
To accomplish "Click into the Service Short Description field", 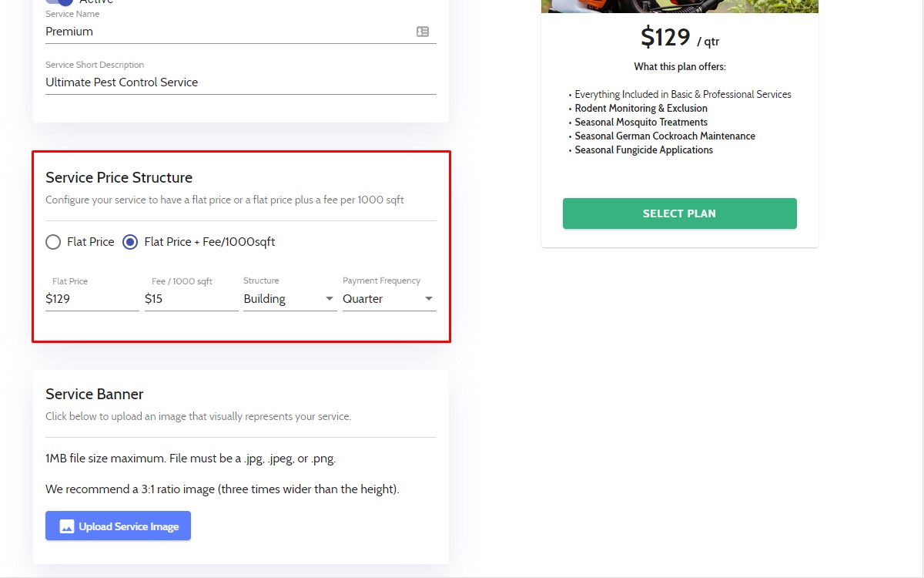I will point(240,82).
